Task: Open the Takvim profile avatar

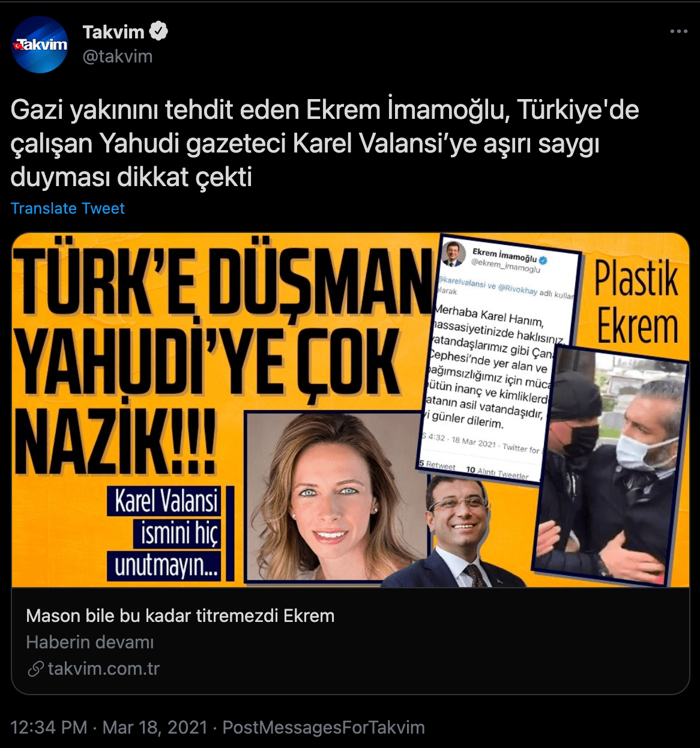Action: tap(40, 44)
